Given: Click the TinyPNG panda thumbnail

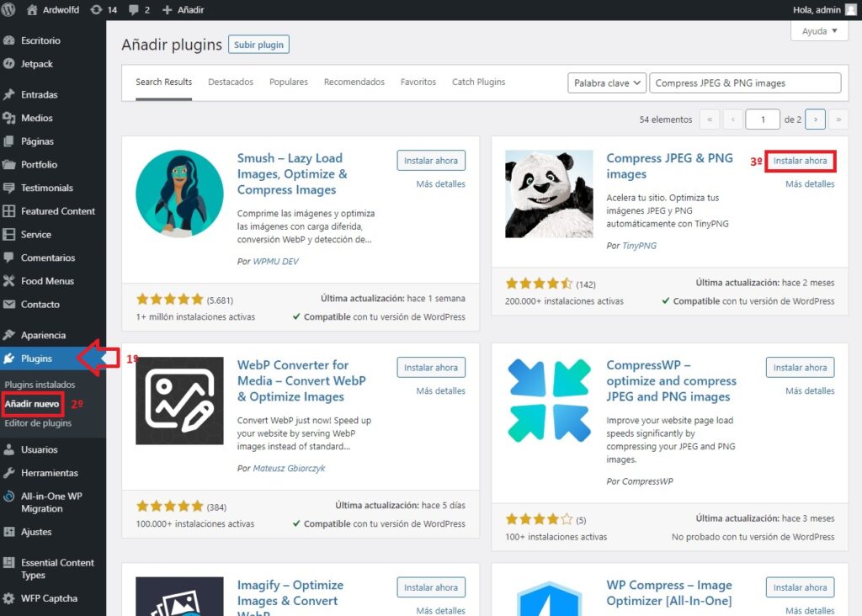Looking at the screenshot, I should [x=549, y=194].
